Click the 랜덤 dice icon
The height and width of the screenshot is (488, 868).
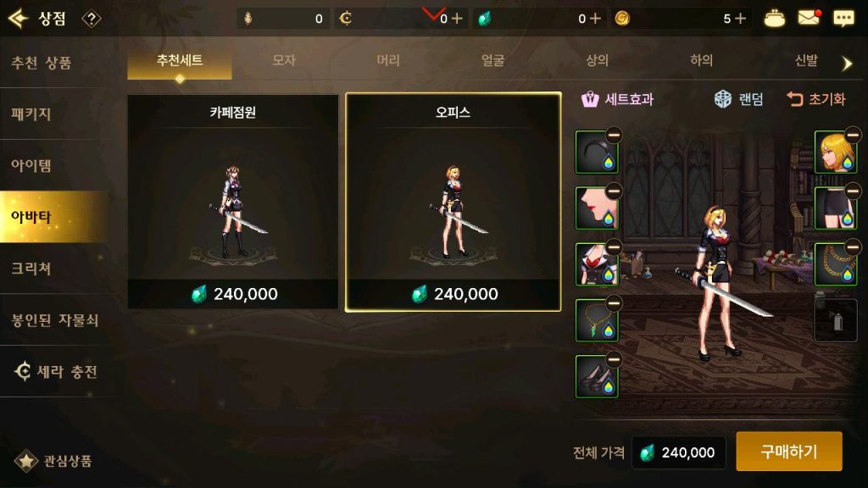click(x=723, y=100)
